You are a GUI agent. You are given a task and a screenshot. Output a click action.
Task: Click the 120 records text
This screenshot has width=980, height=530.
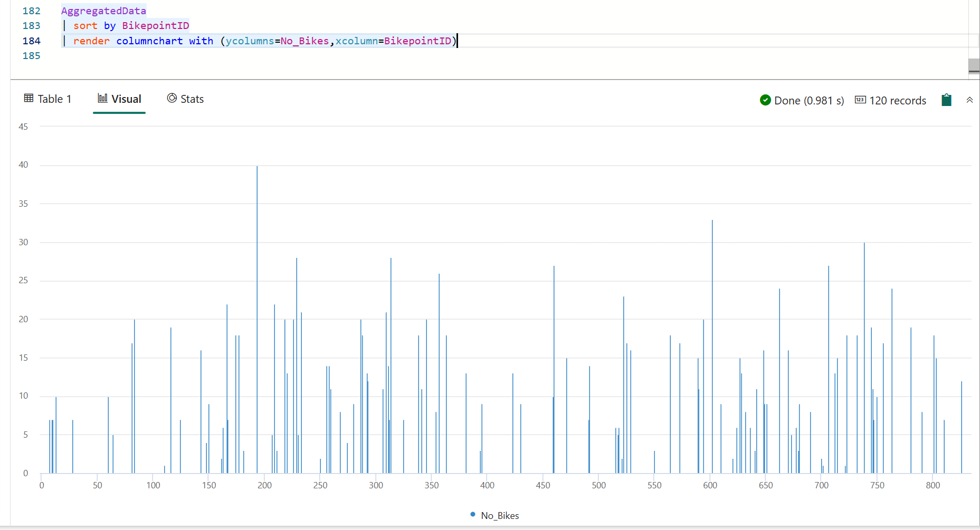[x=898, y=101]
